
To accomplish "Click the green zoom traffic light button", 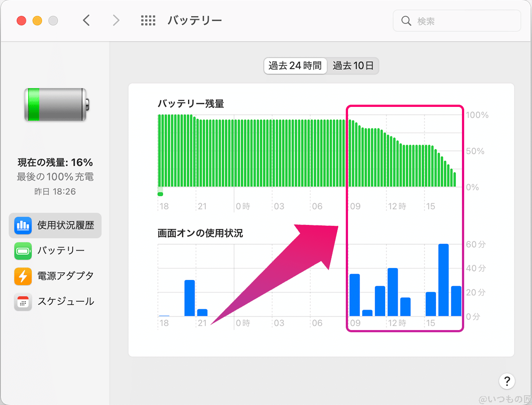I will pyautogui.click(x=52, y=20).
